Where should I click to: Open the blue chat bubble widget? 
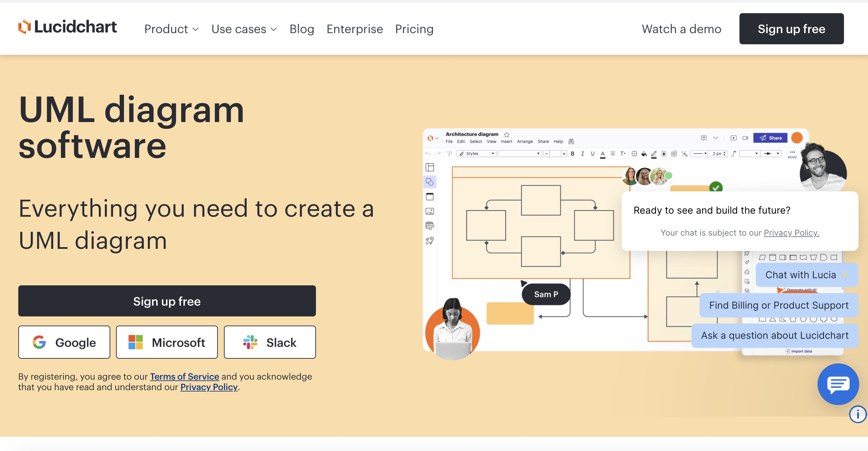838,384
